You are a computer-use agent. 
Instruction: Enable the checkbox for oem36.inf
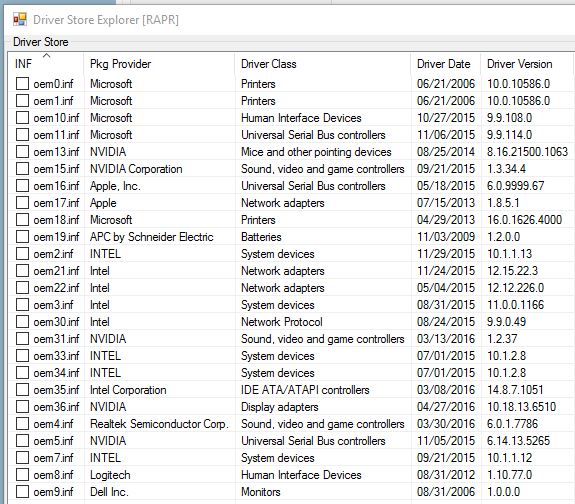[x=22, y=407]
